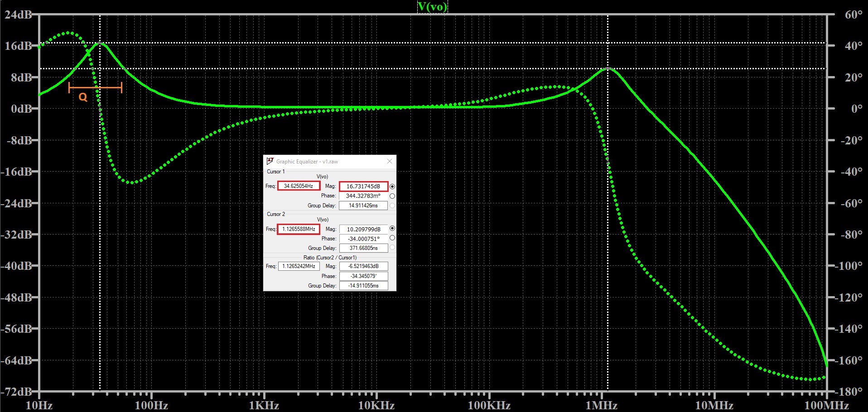Click the V(vo) trace label above the plot

(432, 6)
